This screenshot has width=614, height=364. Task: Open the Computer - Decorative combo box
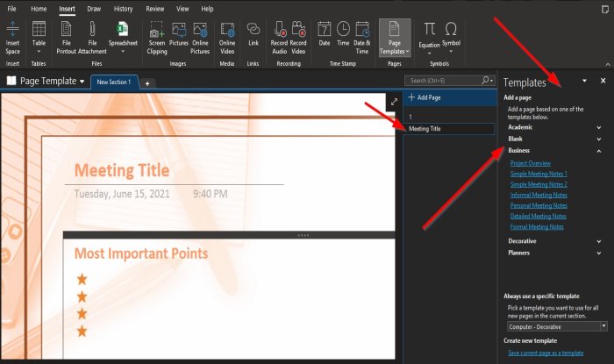click(557, 326)
